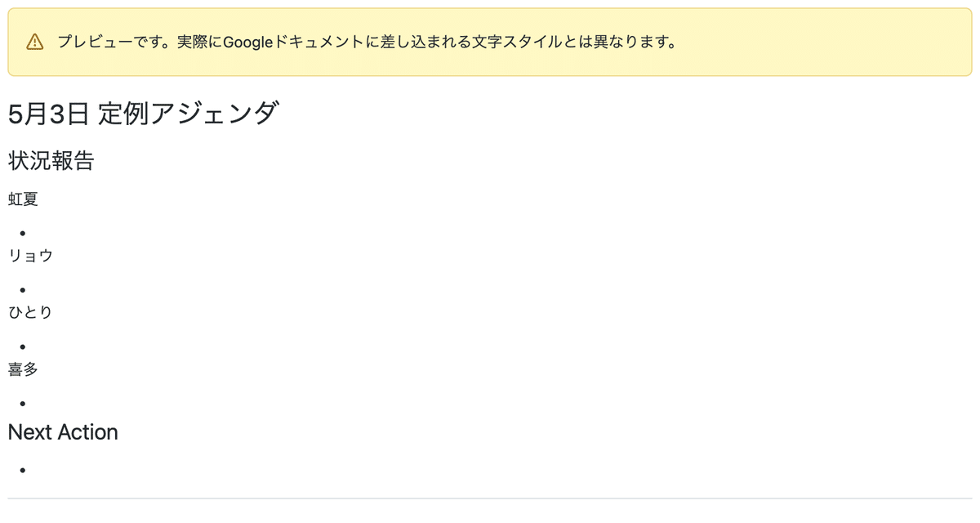Image resolution: width=980 pixels, height=523 pixels.
Task: Click the bullet point below "喜多"
Action: pyautogui.click(x=23, y=404)
